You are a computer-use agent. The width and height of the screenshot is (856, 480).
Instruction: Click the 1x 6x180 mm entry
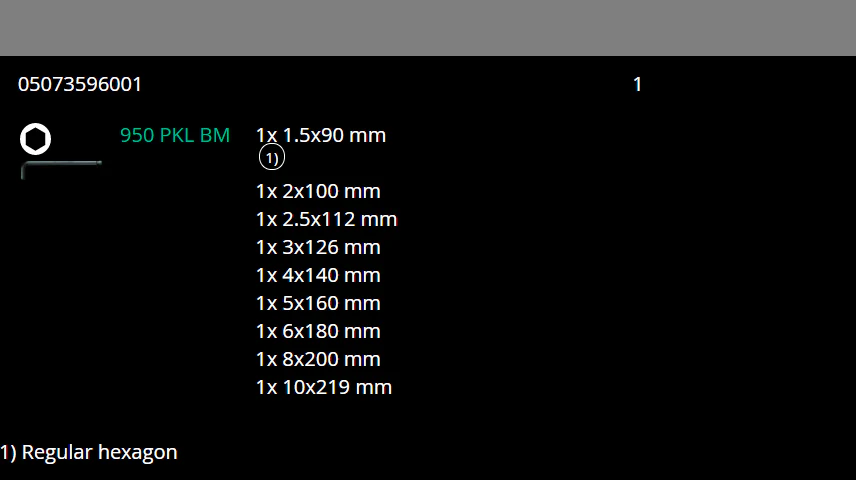[x=318, y=331]
